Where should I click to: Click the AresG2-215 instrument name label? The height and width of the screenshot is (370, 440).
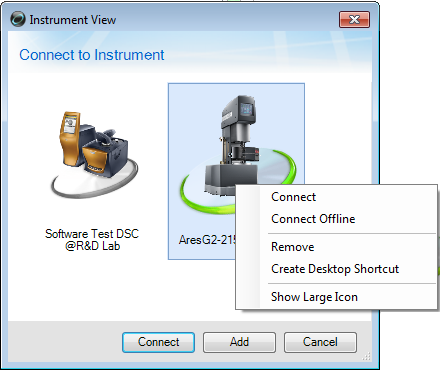click(207, 240)
